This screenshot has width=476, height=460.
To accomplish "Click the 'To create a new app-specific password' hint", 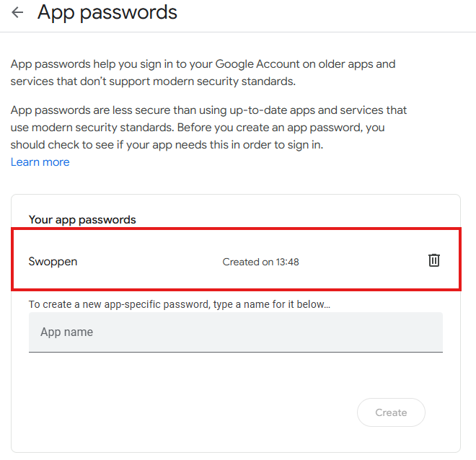I will [179, 304].
